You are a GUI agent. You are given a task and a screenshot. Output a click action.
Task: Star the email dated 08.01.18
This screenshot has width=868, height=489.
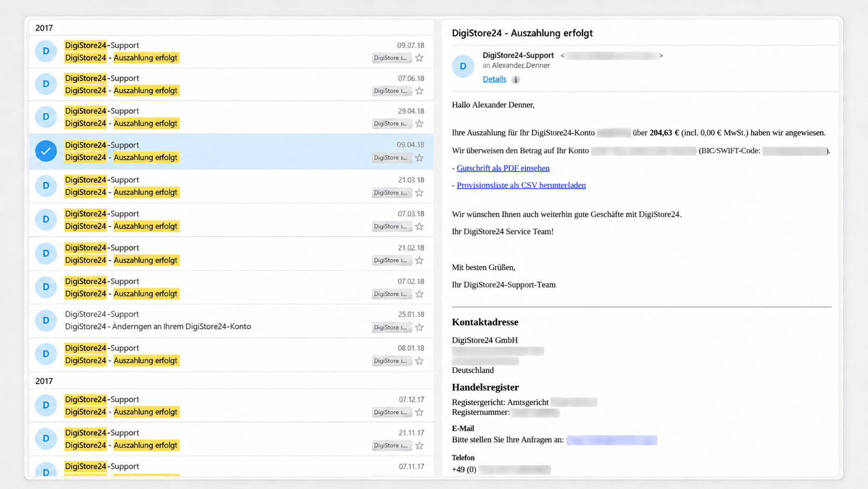[x=419, y=361]
